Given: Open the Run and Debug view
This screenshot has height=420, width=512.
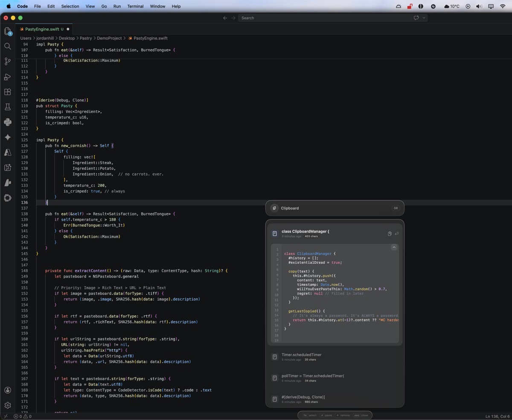Looking at the screenshot, I should tap(7, 77).
